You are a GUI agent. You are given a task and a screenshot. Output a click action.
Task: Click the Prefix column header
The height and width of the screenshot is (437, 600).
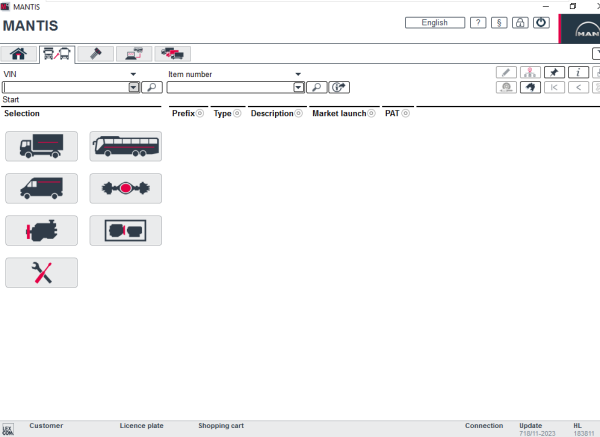pyautogui.click(x=183, y=113)
